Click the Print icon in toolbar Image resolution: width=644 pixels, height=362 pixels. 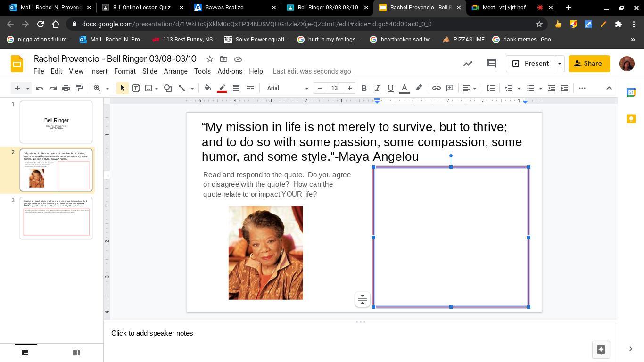66,88
